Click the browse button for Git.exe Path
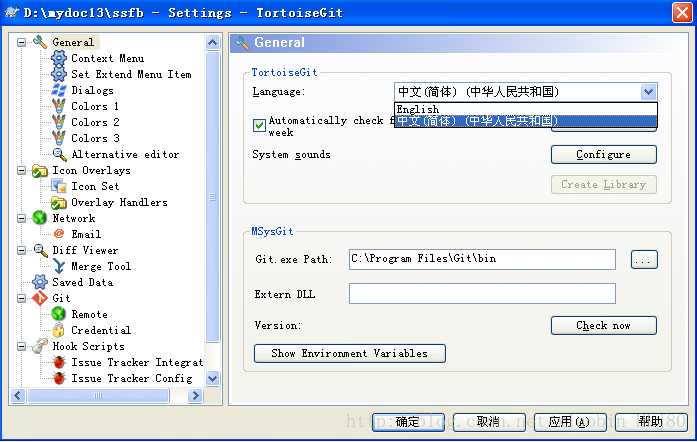 [644, 260]
